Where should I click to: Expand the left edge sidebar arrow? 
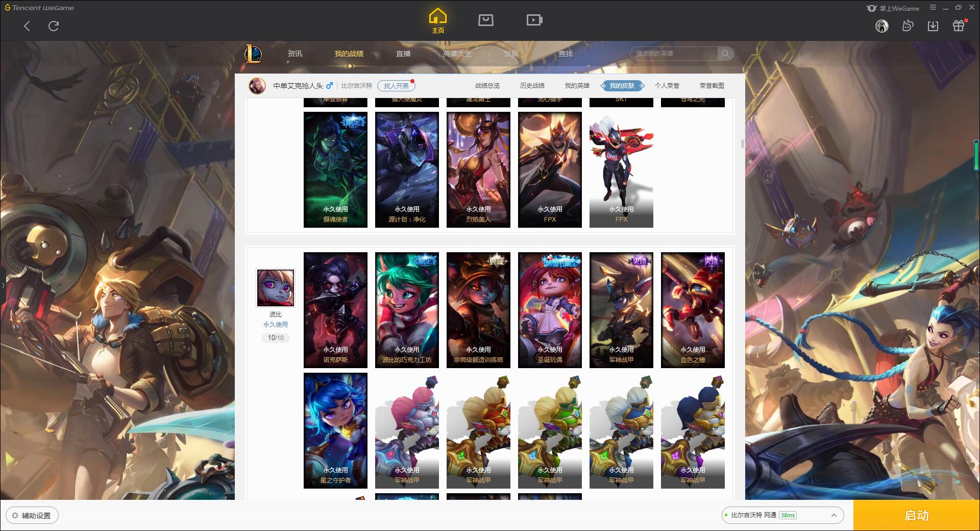click(x=3, y=285)
